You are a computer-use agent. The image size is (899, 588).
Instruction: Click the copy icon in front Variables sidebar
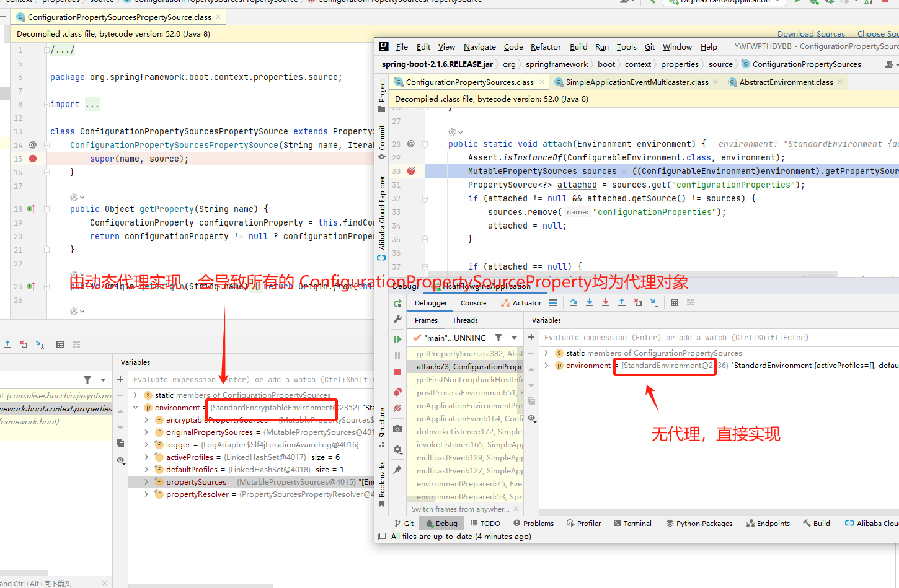531,401
